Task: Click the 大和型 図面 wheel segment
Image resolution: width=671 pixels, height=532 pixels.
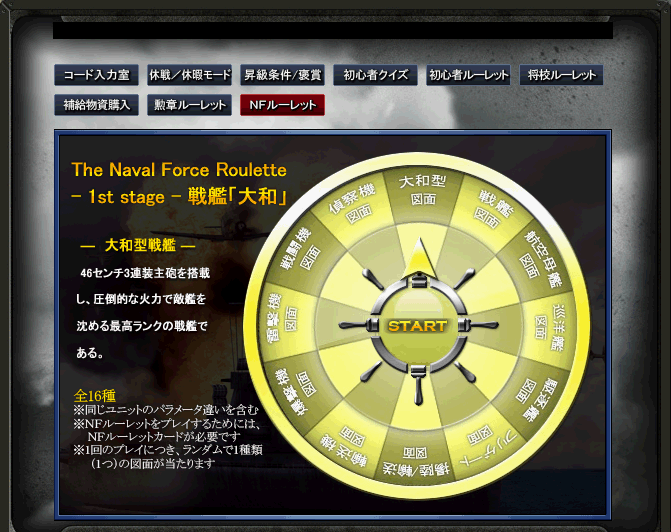Action: (x=422, y=190)
